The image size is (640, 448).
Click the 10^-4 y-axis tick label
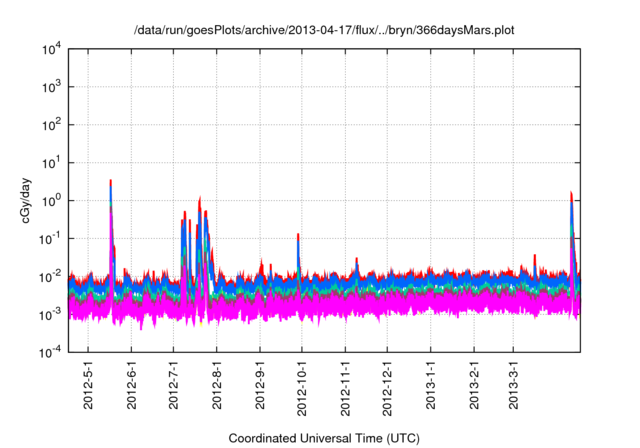tap(52, 352)
